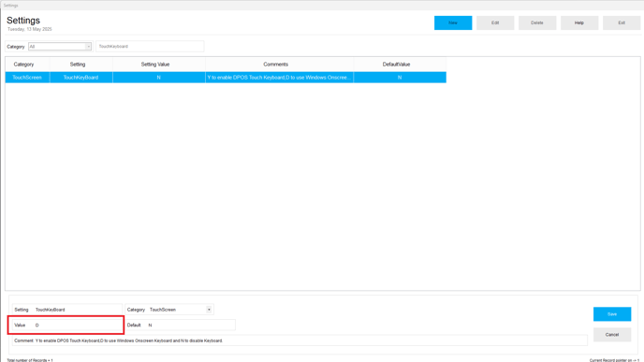Click the Value input field

coord(78,326)
